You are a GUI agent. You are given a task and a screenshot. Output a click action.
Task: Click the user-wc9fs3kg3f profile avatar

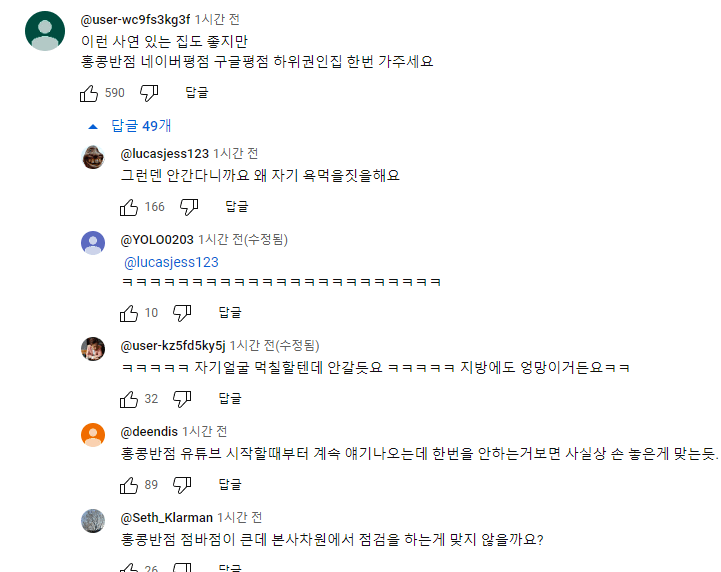tap(44, 32)
